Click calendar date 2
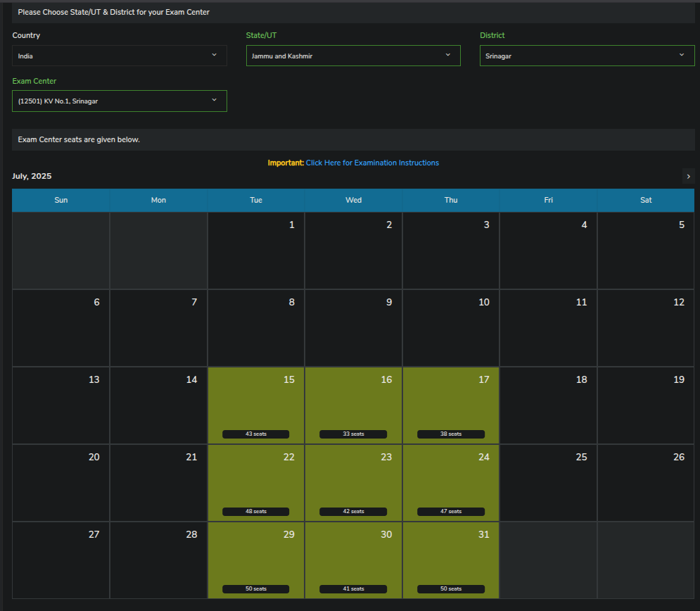The height and width of the screenshot is (611, 700). [x=353, y=251]
